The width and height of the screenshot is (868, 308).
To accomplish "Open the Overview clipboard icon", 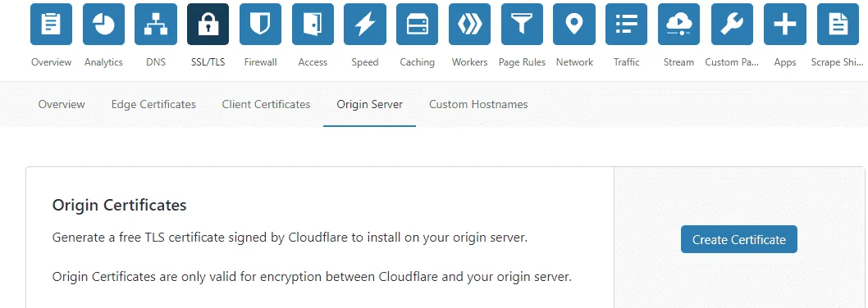I will [51, 24].
